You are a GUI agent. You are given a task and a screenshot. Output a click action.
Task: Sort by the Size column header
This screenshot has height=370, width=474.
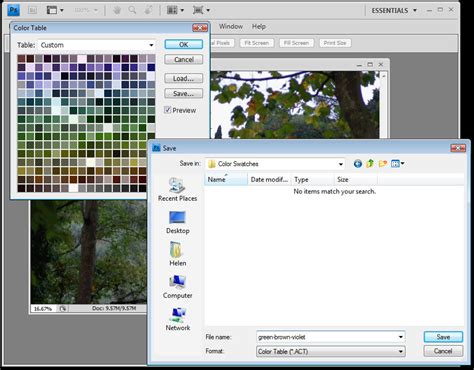click(x=356, y=179)
